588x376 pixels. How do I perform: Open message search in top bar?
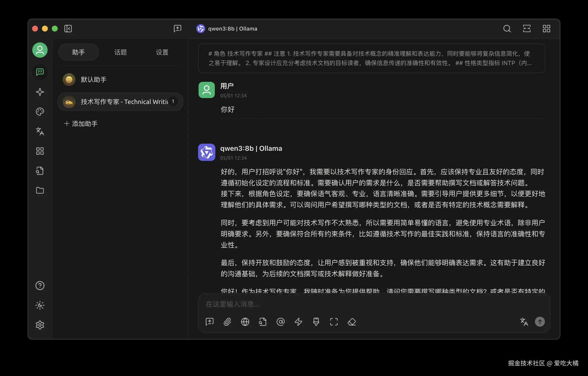point(507,29)
